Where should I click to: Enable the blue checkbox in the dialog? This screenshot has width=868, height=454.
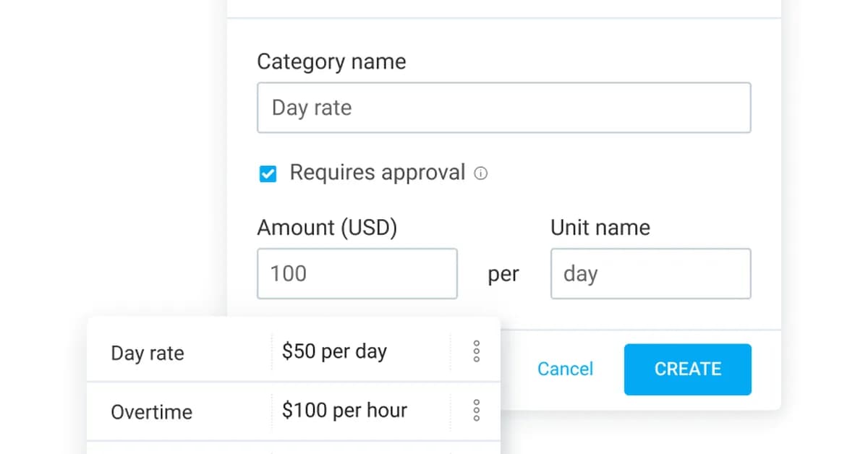coord(268,174)
